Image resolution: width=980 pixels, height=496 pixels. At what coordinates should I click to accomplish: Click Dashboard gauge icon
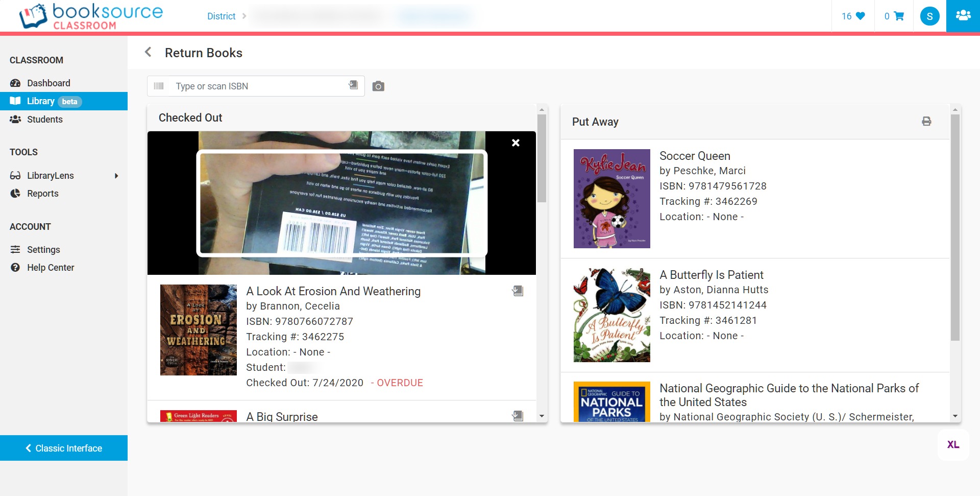click(x=15, y=83)
